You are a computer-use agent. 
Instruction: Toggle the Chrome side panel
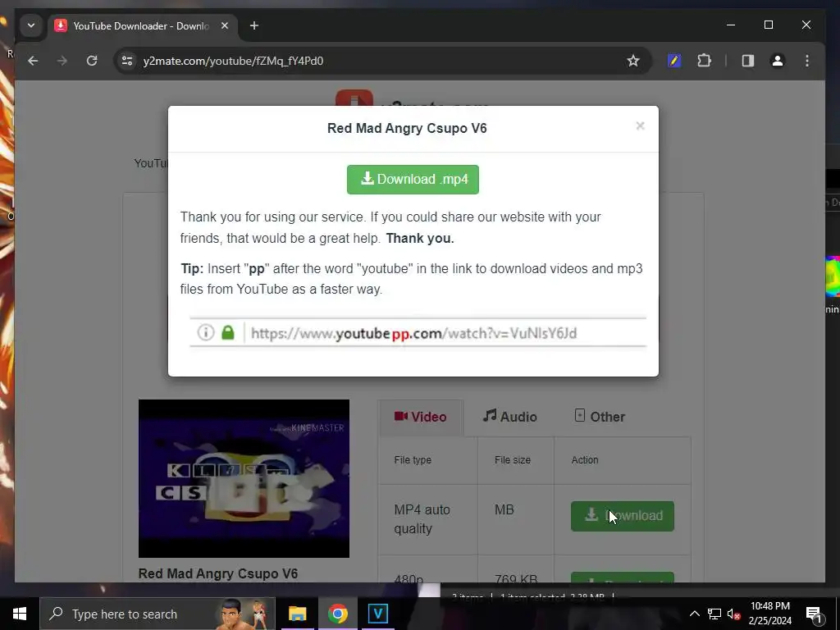point(748,61)
